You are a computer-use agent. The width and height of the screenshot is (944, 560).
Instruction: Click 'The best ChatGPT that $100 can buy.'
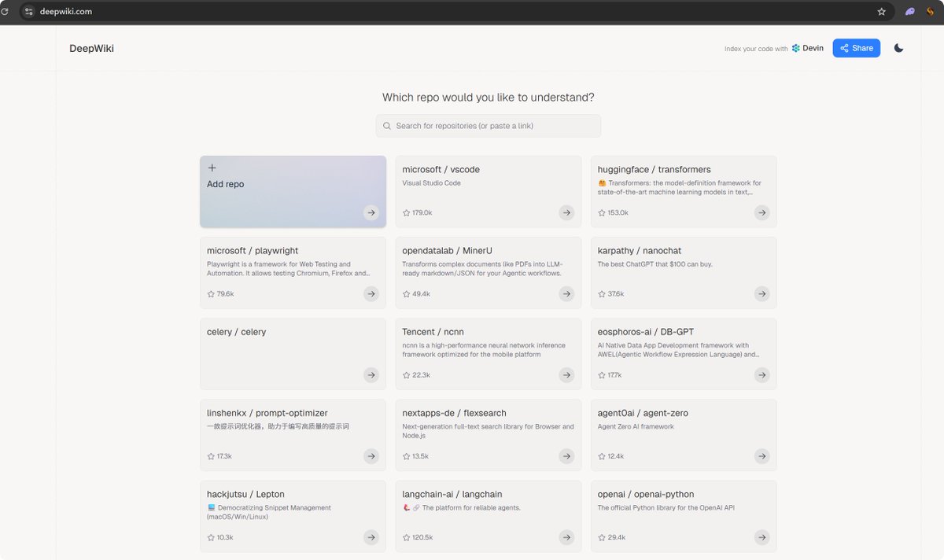pyautogui.click(x=655, y=264)
